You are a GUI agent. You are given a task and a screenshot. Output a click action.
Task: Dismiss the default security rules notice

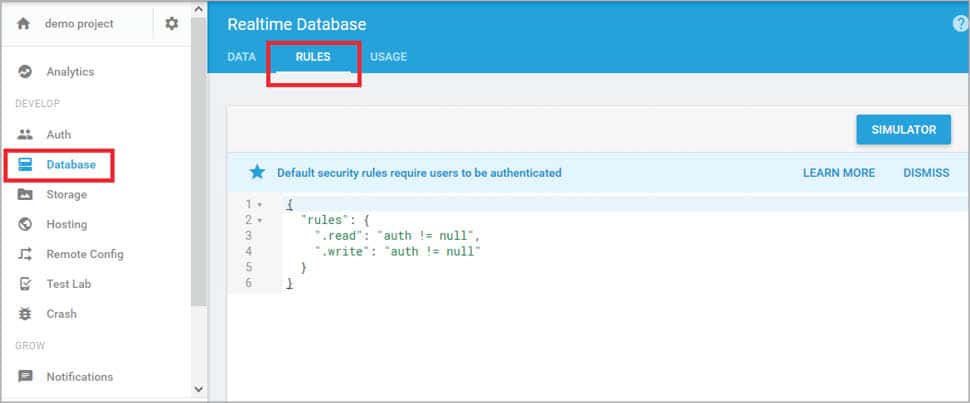925,173
